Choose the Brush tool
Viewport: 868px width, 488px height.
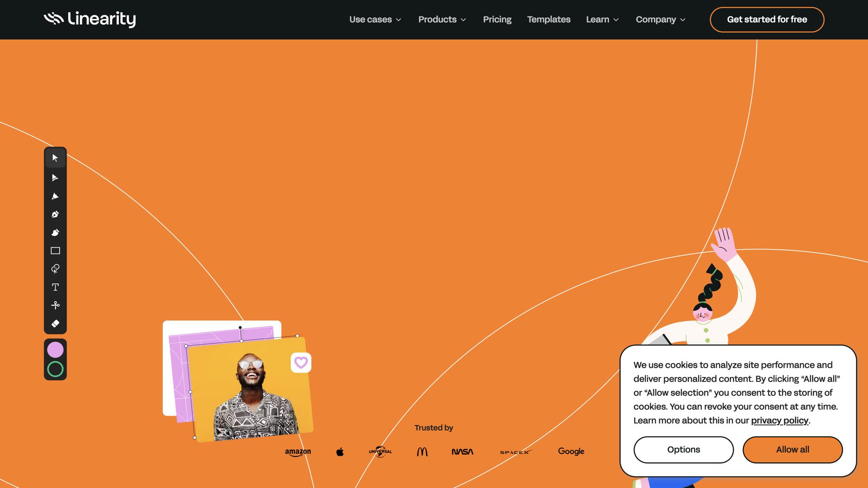55,232
